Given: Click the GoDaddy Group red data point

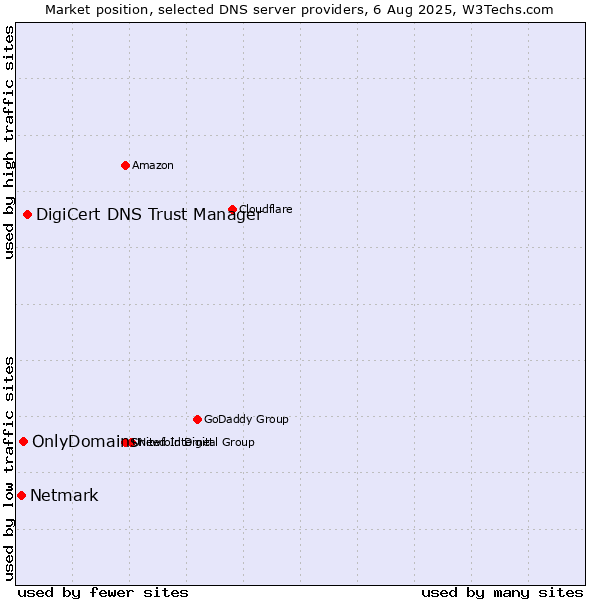Looking at the screenshot, I should (x=197, y=419).
